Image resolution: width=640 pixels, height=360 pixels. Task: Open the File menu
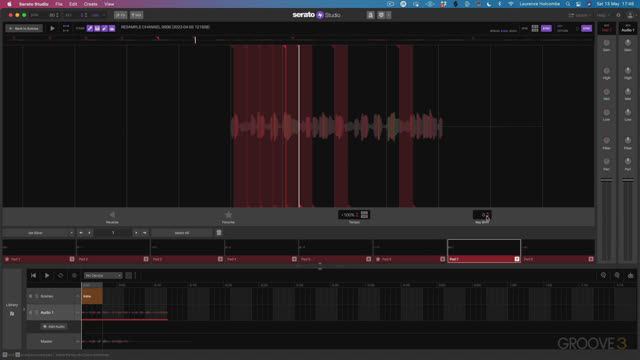point(59,4)
